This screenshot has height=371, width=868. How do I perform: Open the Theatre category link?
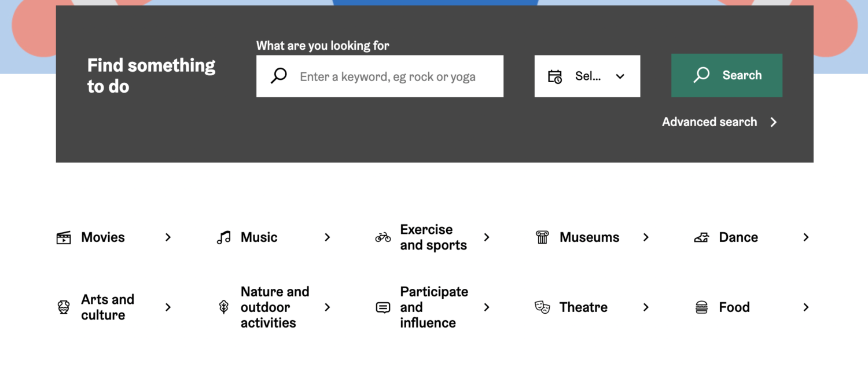tap(583, 307)
